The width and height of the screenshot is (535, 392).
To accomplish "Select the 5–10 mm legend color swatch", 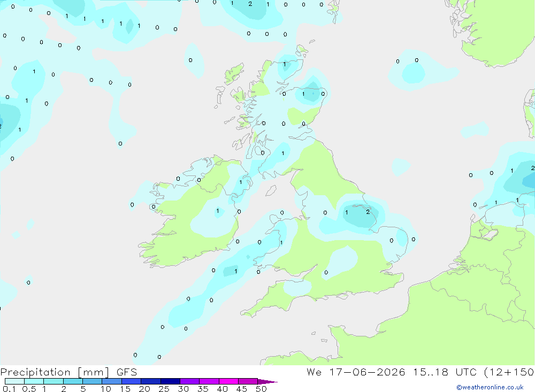I will click(x=93, y=381).
